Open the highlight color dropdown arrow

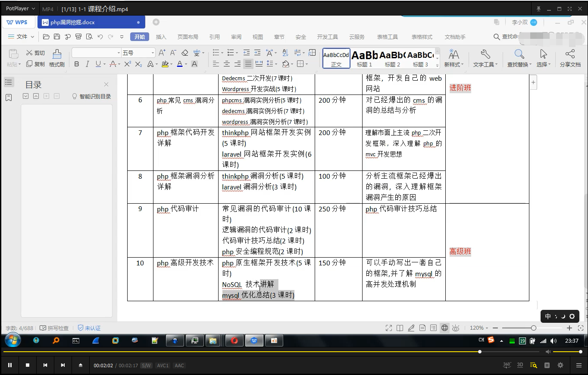coord(172,64)
